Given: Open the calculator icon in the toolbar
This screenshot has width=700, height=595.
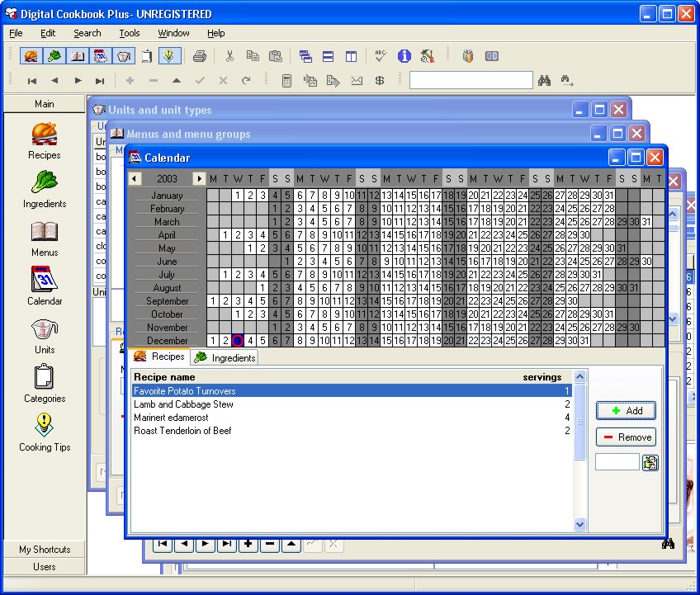Looking at the screenshot, I should click(x=286, y=81).
